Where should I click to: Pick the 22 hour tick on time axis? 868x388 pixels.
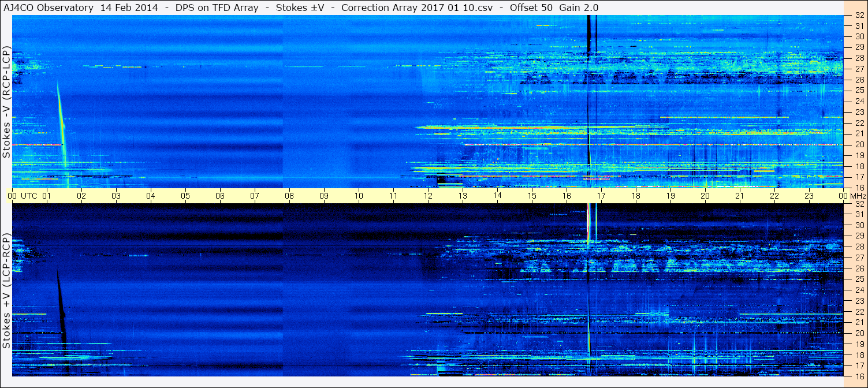774,196
